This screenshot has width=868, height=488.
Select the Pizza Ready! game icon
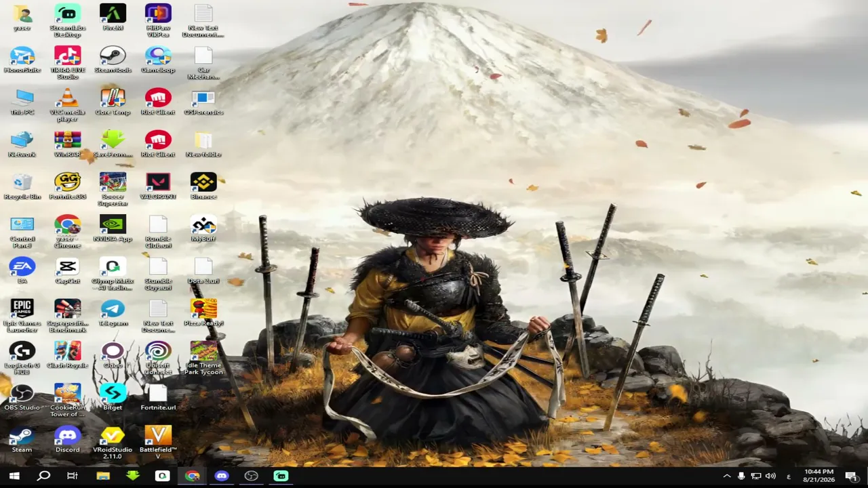(x=203, y=312)
